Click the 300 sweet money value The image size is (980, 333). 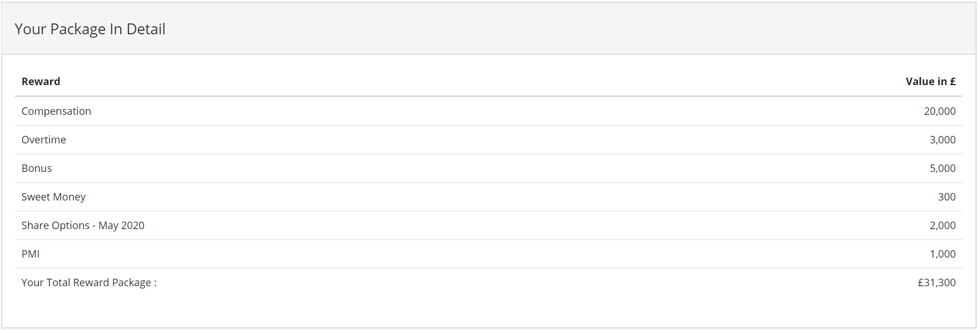(x=946, y=197)
